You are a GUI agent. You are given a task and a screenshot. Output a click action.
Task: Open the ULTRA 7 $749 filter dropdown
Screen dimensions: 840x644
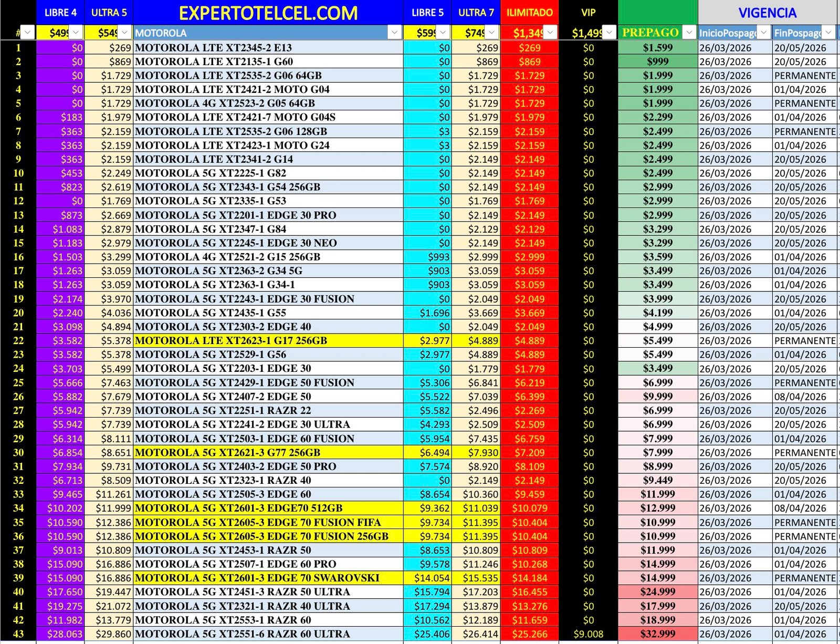click(491, 33)
